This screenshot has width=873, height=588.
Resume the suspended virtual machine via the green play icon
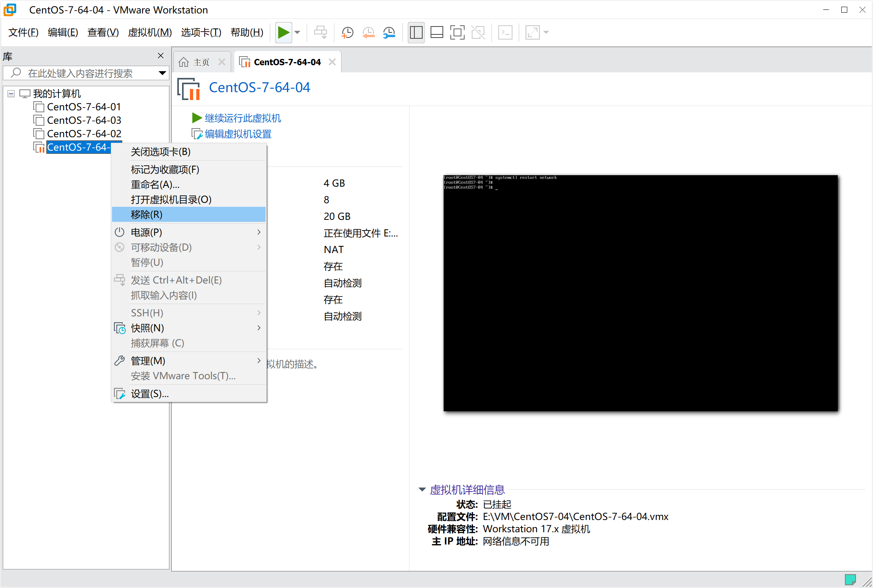(x=283, y=32)
